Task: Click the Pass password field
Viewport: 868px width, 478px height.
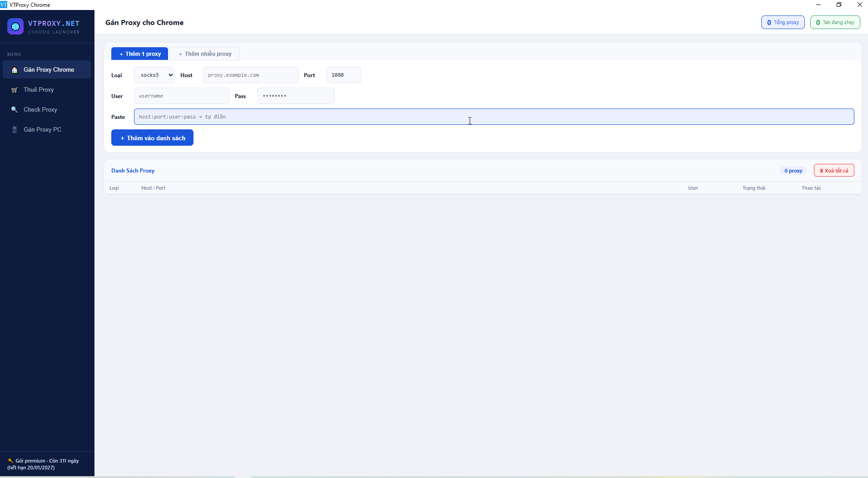Action: (296, 95)
